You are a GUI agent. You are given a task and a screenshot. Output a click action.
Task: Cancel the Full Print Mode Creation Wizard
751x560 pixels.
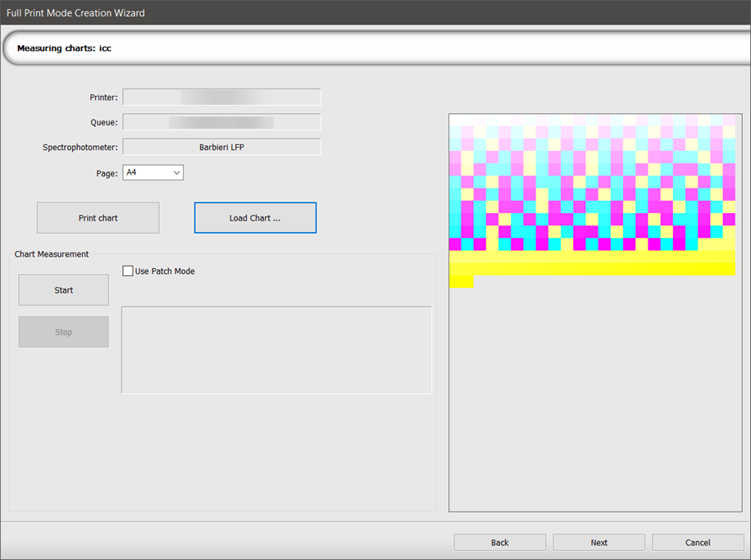[697, 542]
